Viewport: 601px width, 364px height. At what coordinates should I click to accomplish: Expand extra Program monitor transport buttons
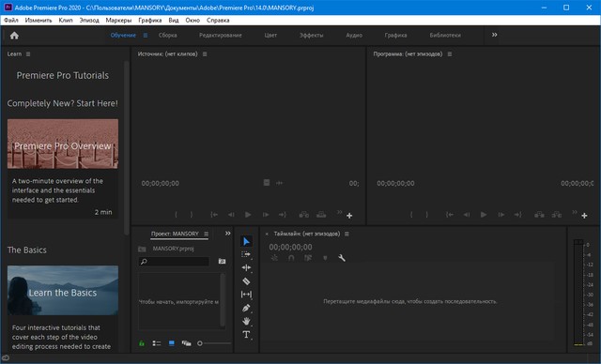pos(574,212)
